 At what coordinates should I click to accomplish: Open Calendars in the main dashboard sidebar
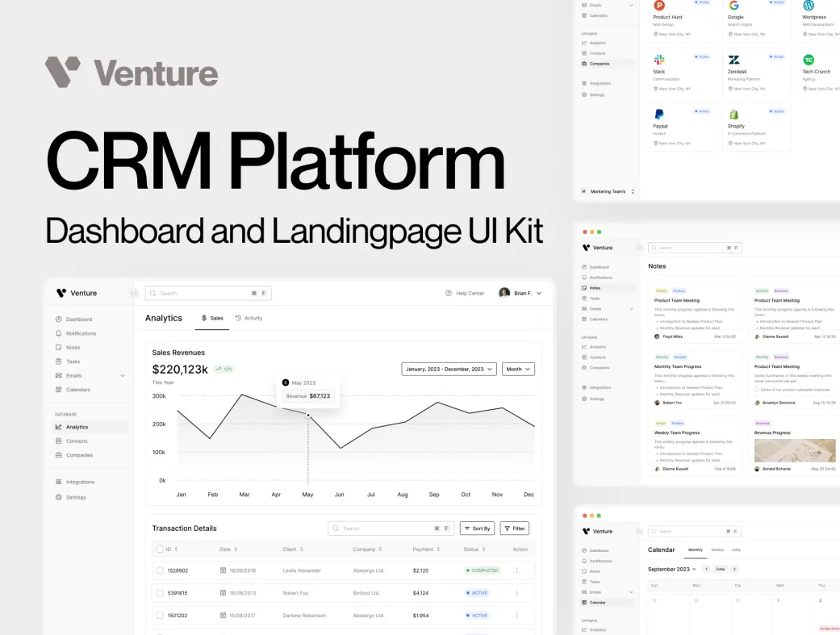77,390
